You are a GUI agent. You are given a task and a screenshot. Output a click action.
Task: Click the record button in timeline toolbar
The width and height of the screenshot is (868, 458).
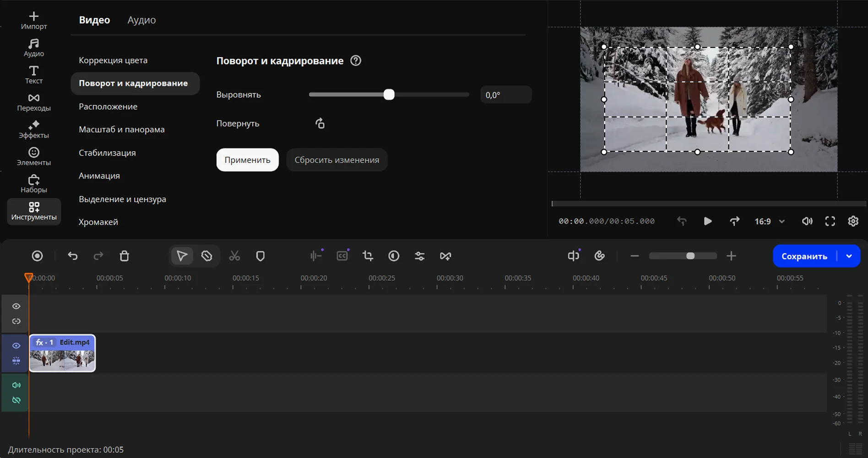38,256
